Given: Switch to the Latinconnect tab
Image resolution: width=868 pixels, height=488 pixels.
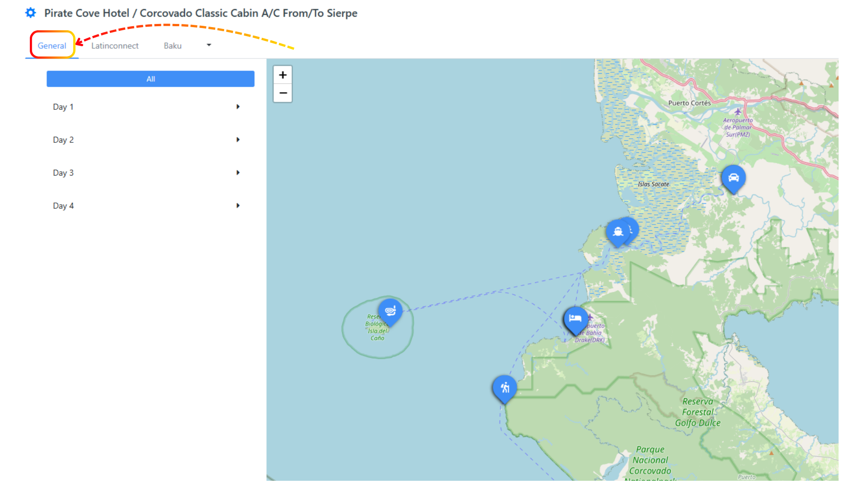Looking at the screenshot, I should (115, 46).
